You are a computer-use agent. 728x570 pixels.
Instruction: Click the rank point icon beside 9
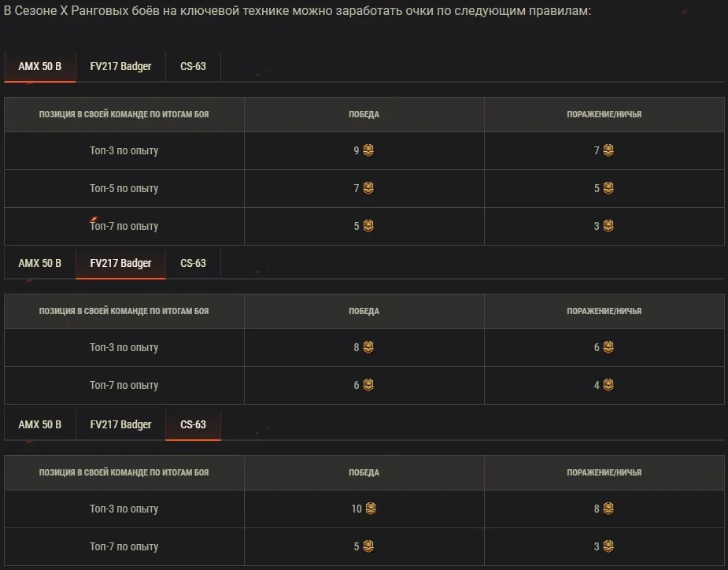tap(368, 150)
